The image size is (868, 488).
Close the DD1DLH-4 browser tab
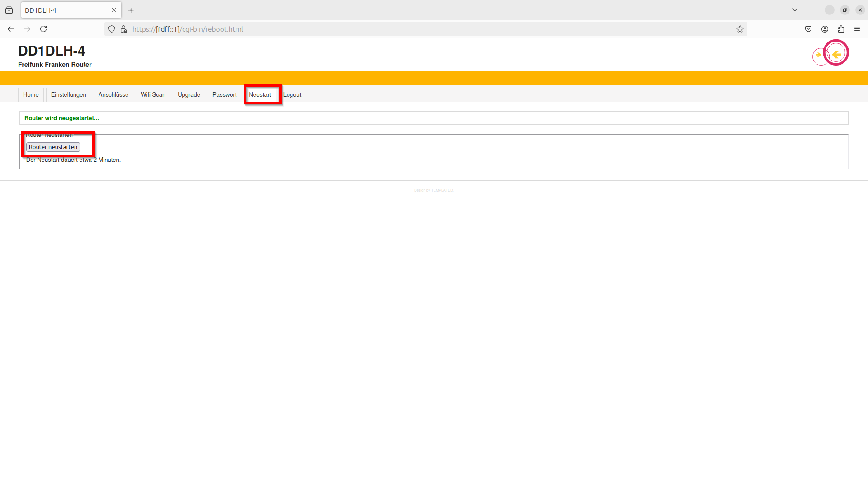[x=114, y=10]
